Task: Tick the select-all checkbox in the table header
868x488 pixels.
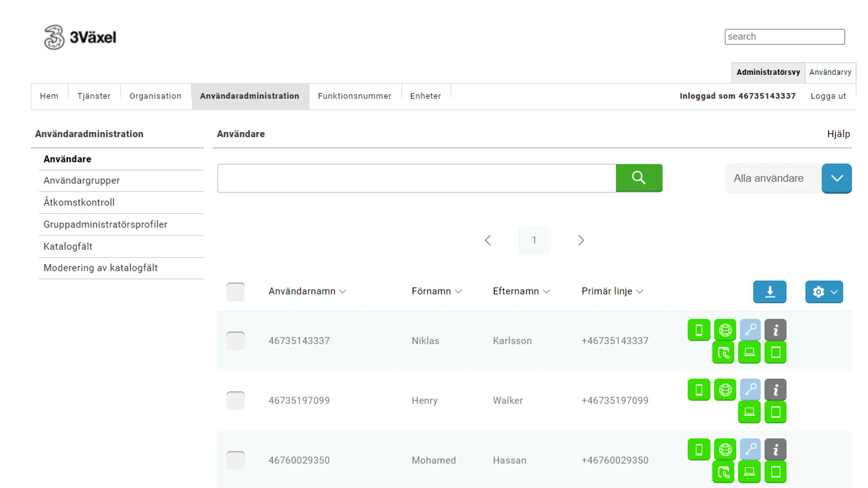Action: (x=236, y=292)
